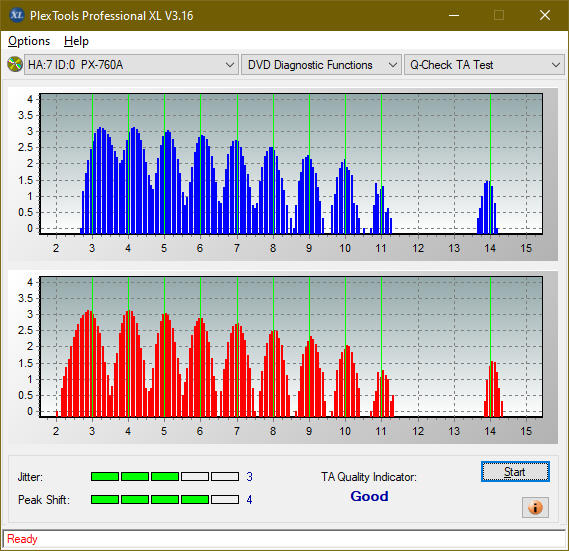Viewport: 569px width, 551px height.
Task: Click the Ready status bar text
Action: pyautogui.click(x=22, y=539)
